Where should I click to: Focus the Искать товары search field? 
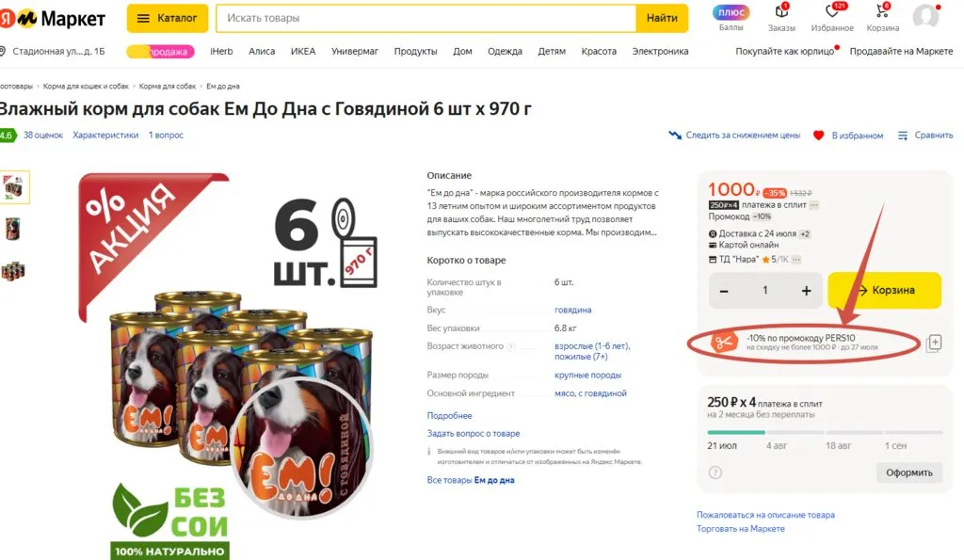click(x=426, y=19)
